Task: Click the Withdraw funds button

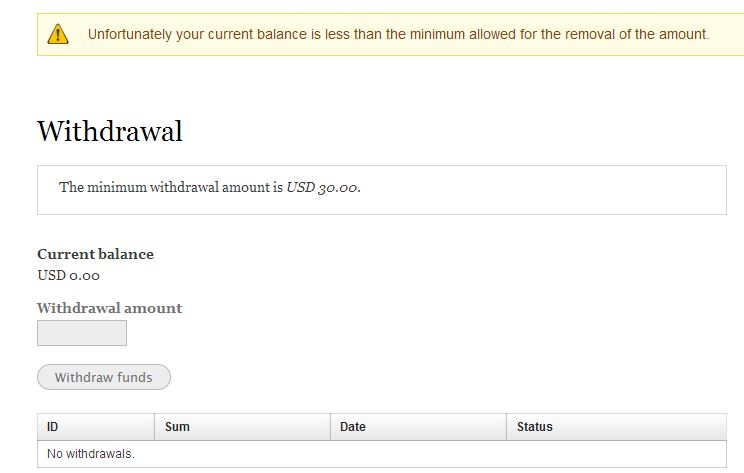Action: (x=104, y=377)
